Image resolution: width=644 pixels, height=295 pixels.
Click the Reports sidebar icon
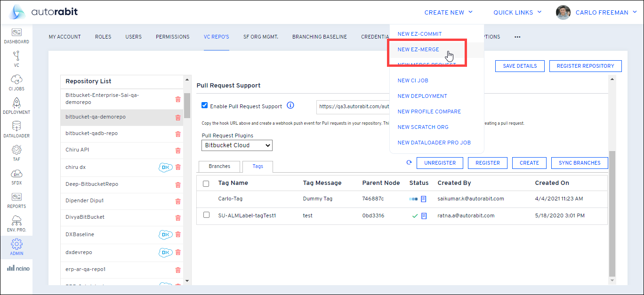click(x=16, y=199)
